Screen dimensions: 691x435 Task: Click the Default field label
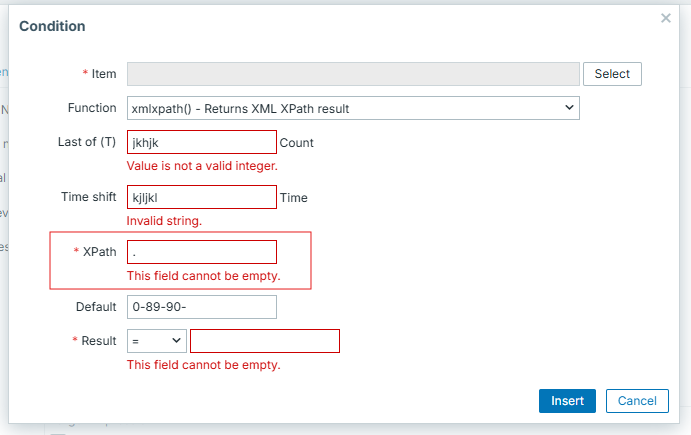click(x=96, y=307)
